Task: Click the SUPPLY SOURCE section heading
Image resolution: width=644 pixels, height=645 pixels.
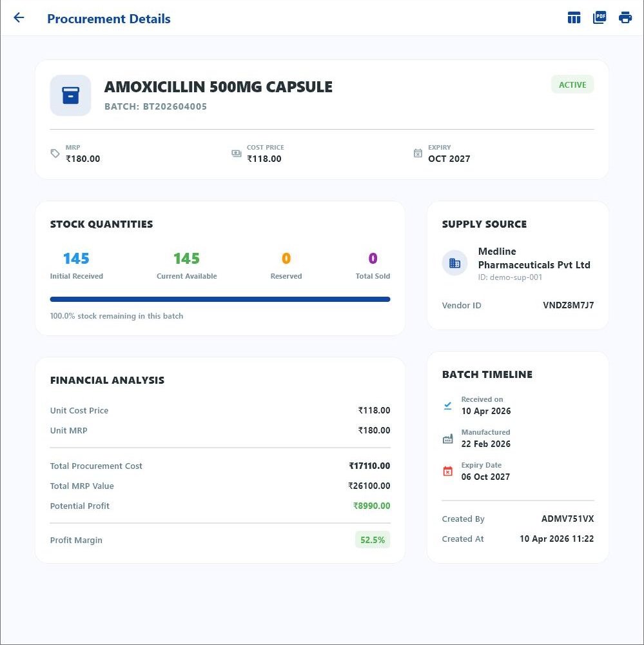Action: 484,224
